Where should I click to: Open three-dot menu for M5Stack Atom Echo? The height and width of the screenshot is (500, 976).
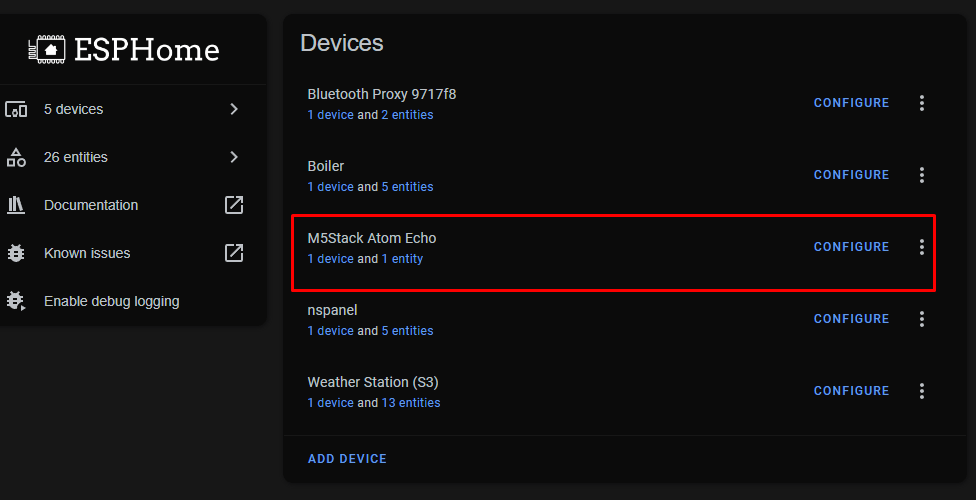[922, 247]
